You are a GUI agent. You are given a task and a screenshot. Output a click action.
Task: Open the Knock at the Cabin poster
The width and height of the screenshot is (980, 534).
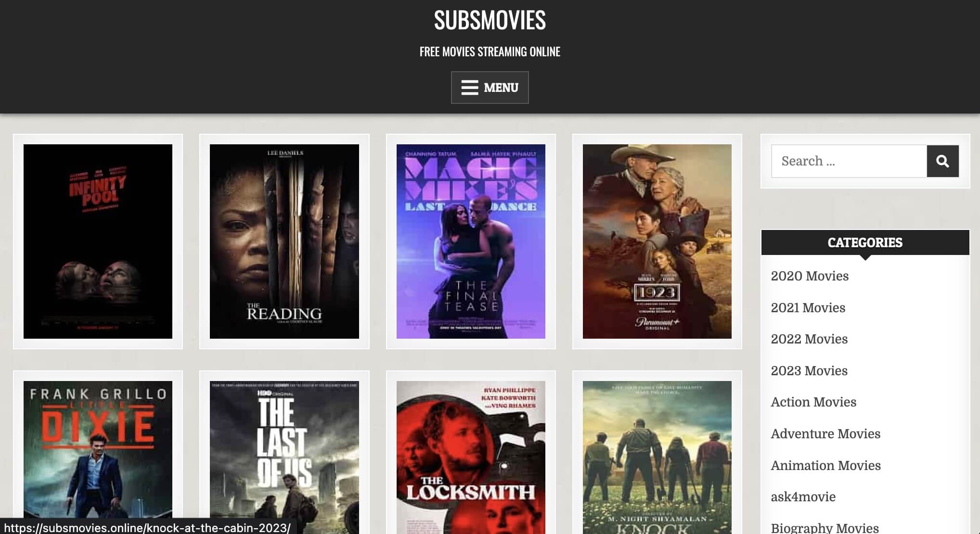click(657, 457)
